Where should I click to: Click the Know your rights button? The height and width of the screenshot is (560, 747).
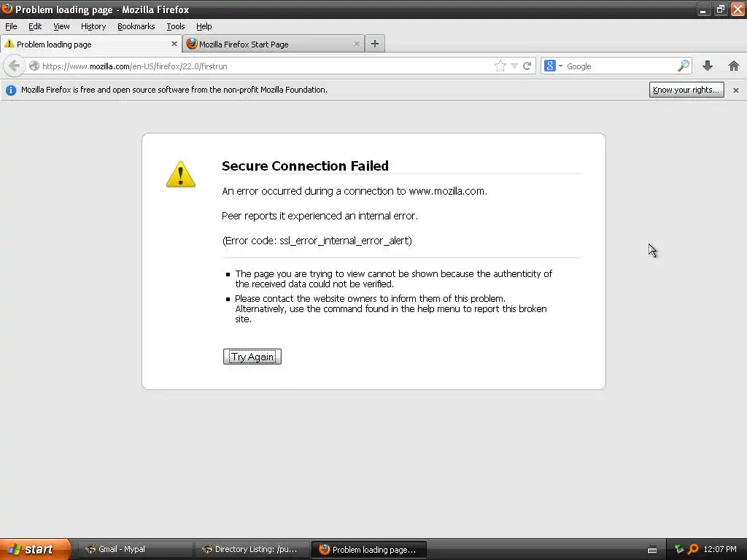(686, 90)
